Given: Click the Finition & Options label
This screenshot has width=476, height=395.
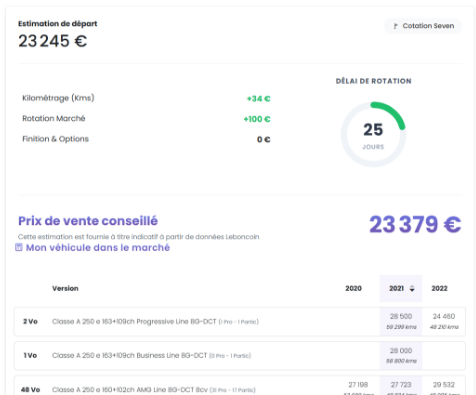Looking at the screenshot, I should click(x=55, y=139).
